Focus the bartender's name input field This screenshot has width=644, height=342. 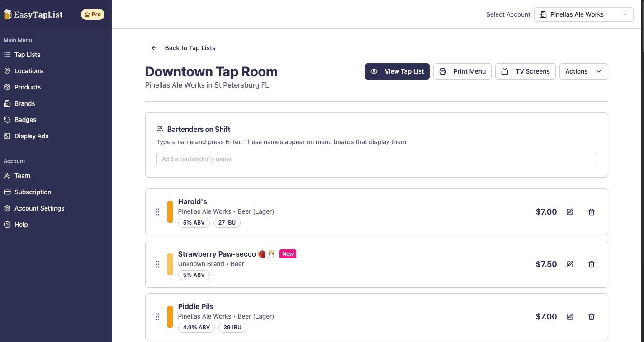pyautogui.click(x=376, y=159)
